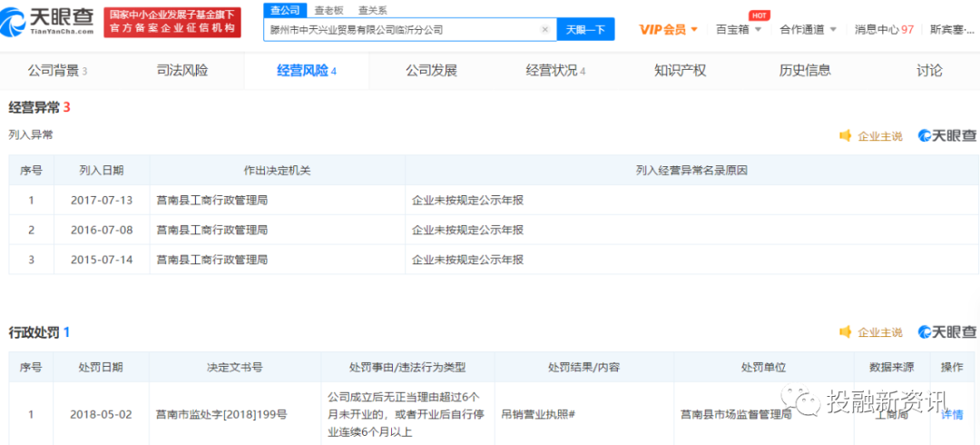Switch to the 查关系 search tab

click(373, 10)
